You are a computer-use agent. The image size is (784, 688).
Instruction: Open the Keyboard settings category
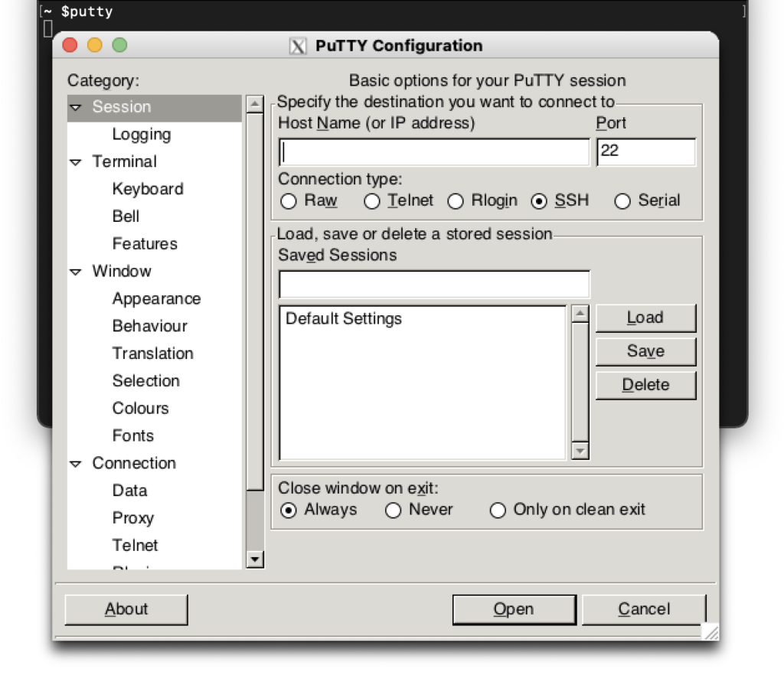(148, 189)
